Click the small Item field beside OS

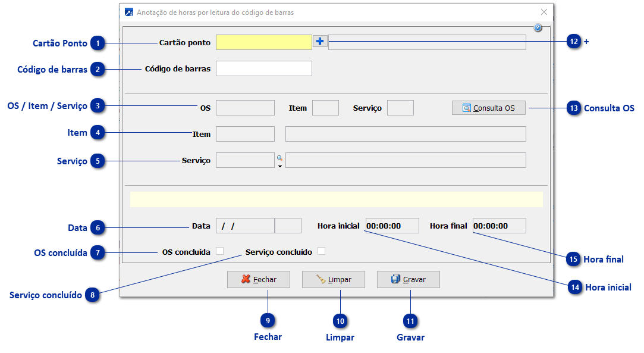point(326,108)
